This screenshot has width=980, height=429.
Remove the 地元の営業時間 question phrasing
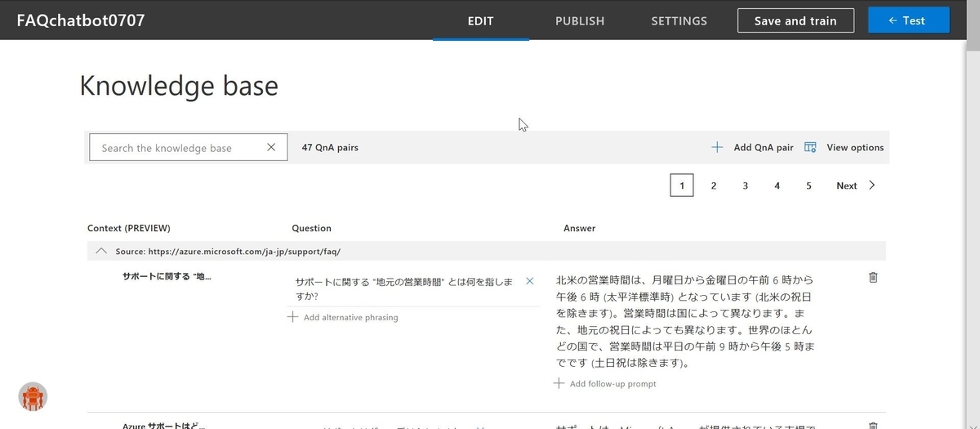click(529, 281)
